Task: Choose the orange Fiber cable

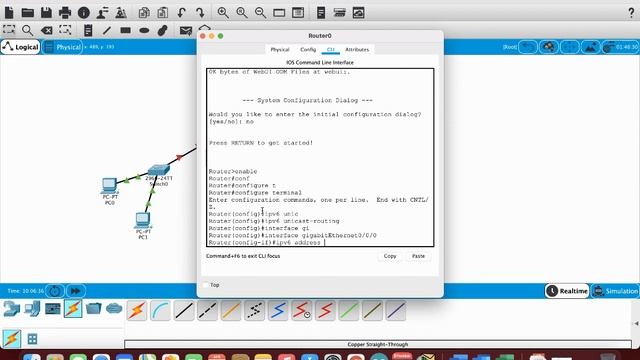Action: pos(231,311)
